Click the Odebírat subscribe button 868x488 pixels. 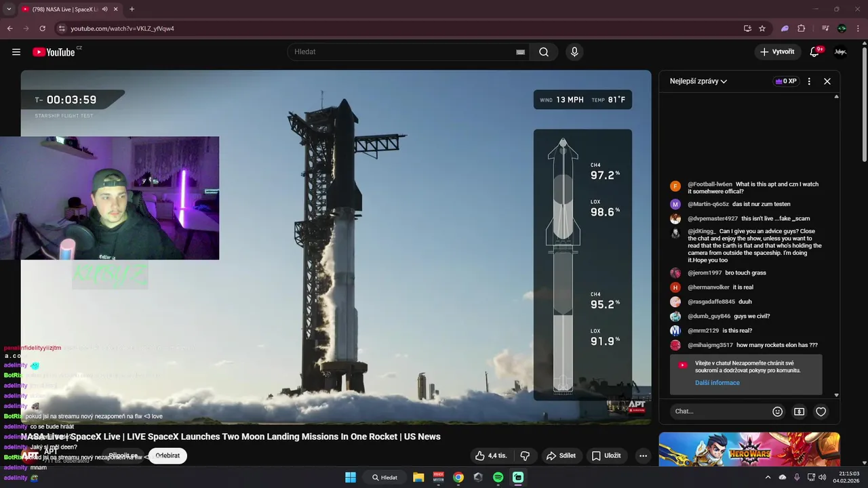pyautogui.click(x=167, y=455)
